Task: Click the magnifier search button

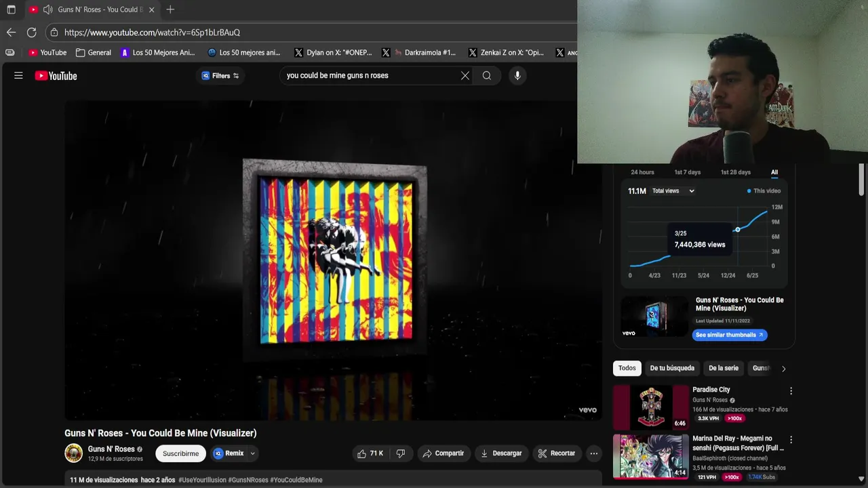Action: (x=487, y=76)
